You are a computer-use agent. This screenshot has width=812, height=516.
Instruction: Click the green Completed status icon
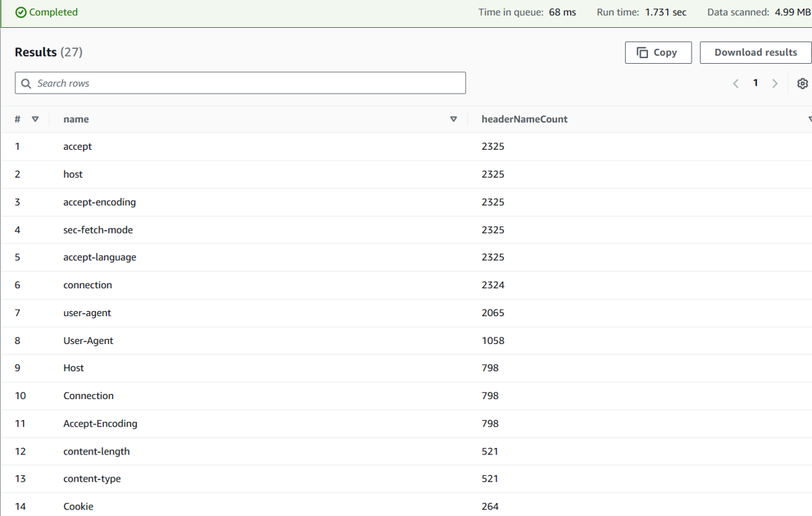click(x=21, y=12)
